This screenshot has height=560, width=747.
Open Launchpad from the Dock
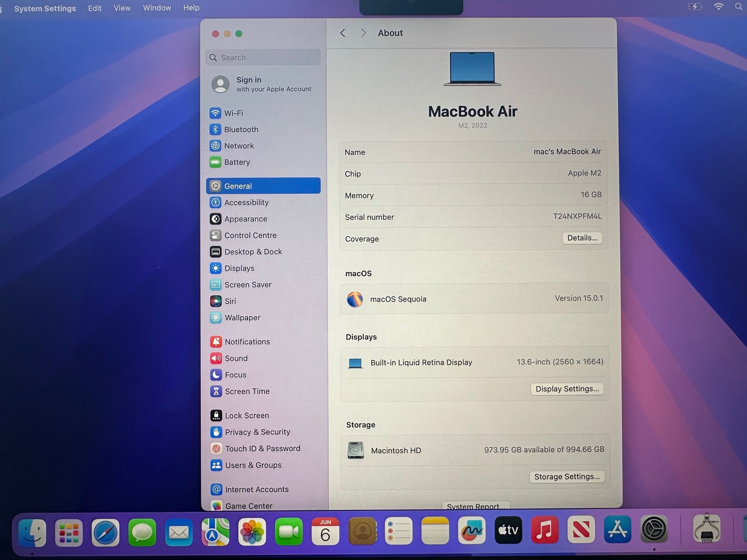point(69,533)
